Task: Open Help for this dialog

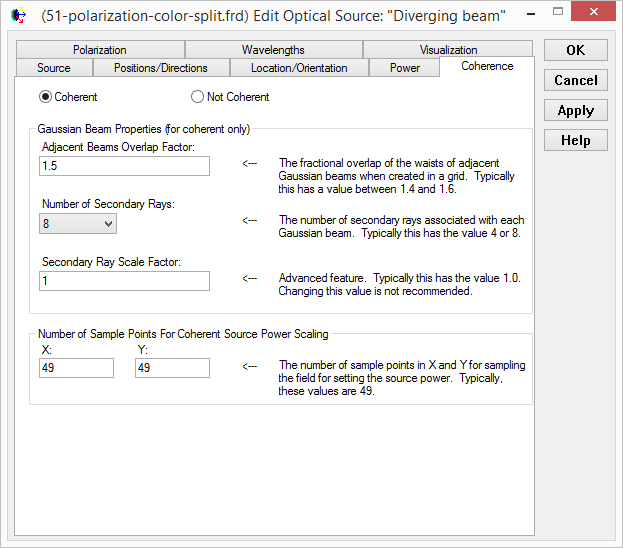Action: pos(575,141)
